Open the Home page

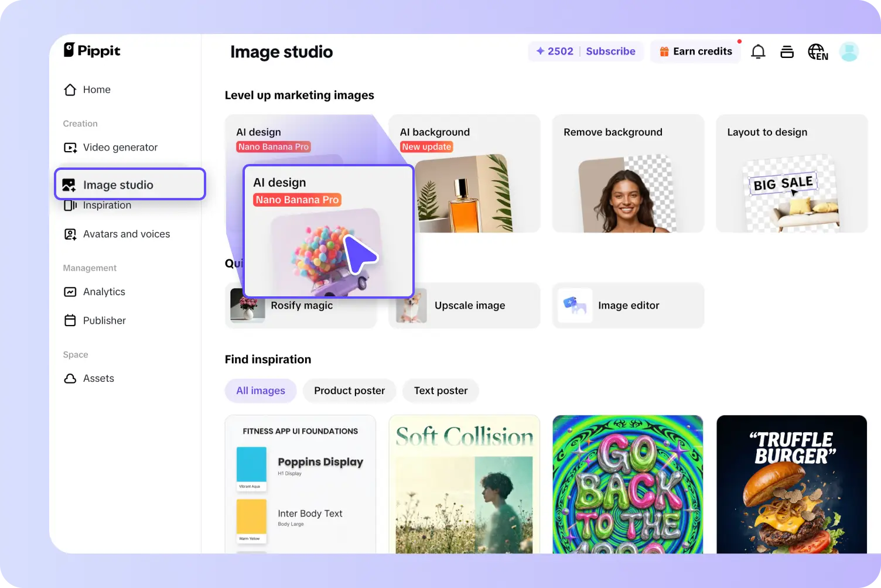(97, 90)
